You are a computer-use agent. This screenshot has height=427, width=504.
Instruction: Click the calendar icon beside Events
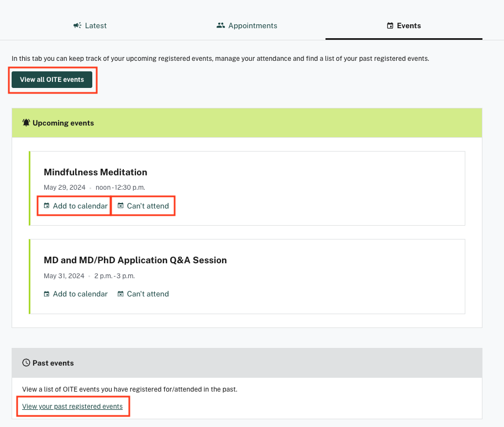pos(390,26)
